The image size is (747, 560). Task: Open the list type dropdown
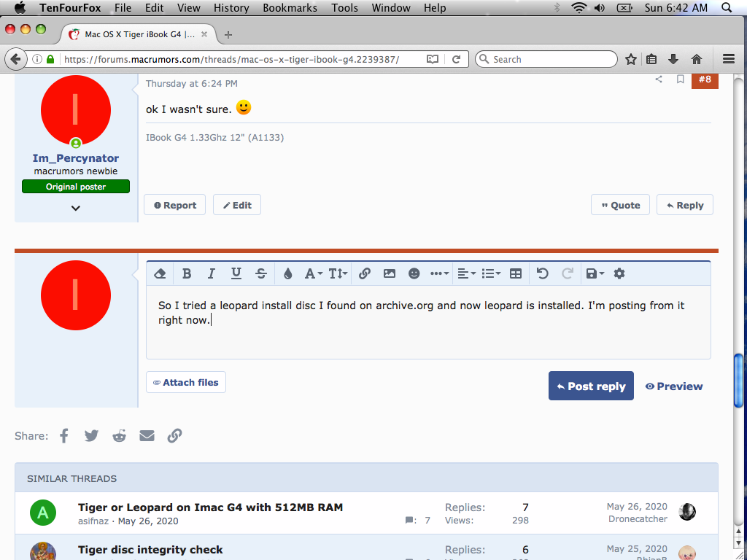click(x=491, y=274)
